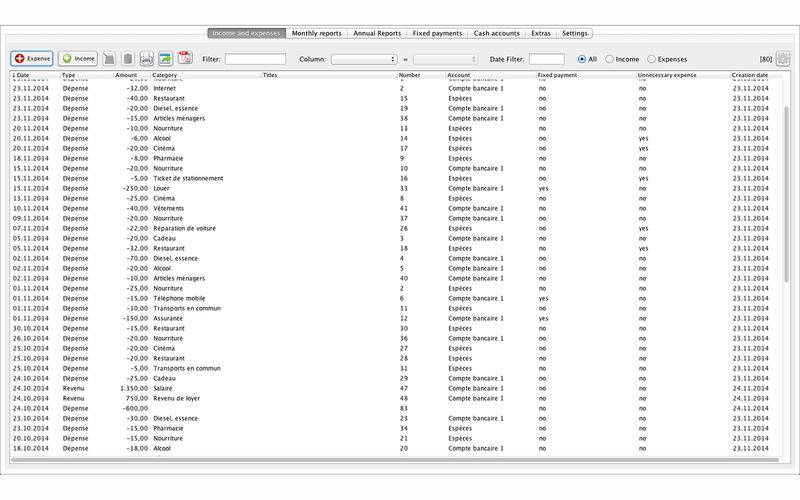The width and height of the screenshot is (800, 500).
Task: Select the Revenu de loyer row
Action: click(x=396, y=398)
